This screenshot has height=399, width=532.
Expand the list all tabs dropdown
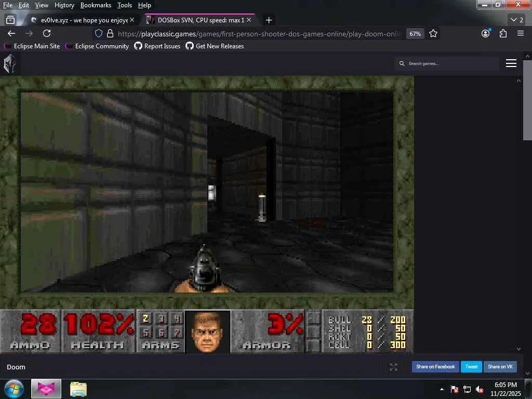[x=517, y=20]
